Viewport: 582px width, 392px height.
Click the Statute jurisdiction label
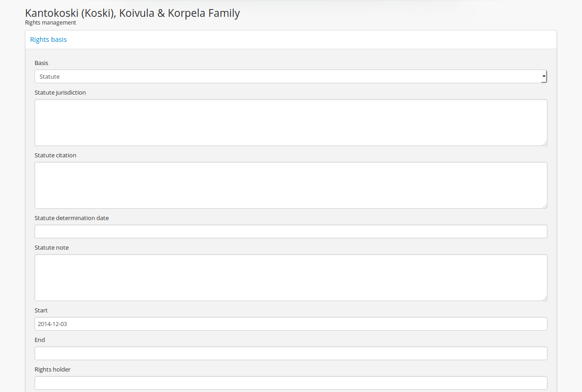click(x=60, y=92)
